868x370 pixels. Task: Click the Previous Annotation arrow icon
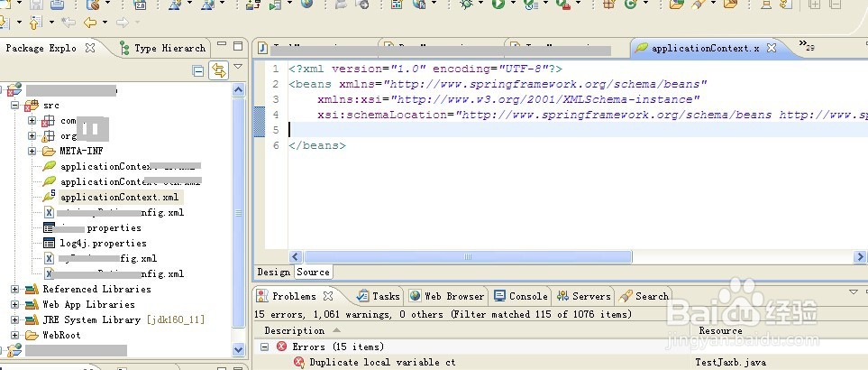click(x=35, y=23)
